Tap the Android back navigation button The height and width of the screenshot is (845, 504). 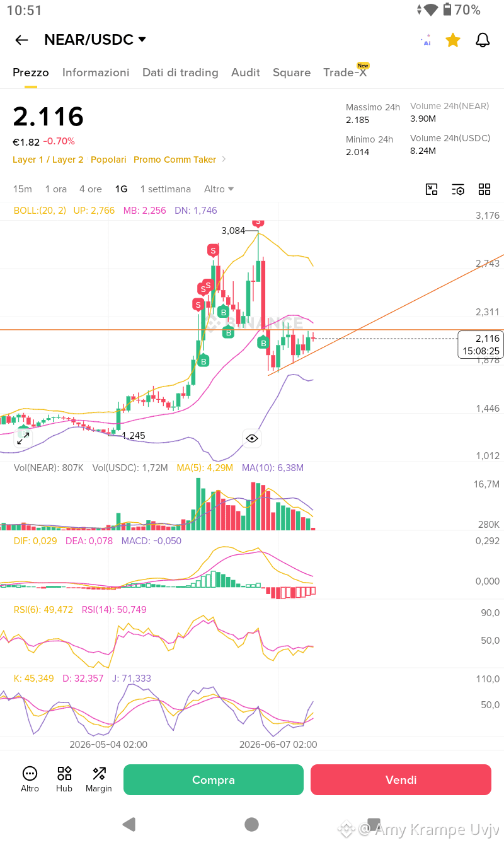[x=129, y=824]
